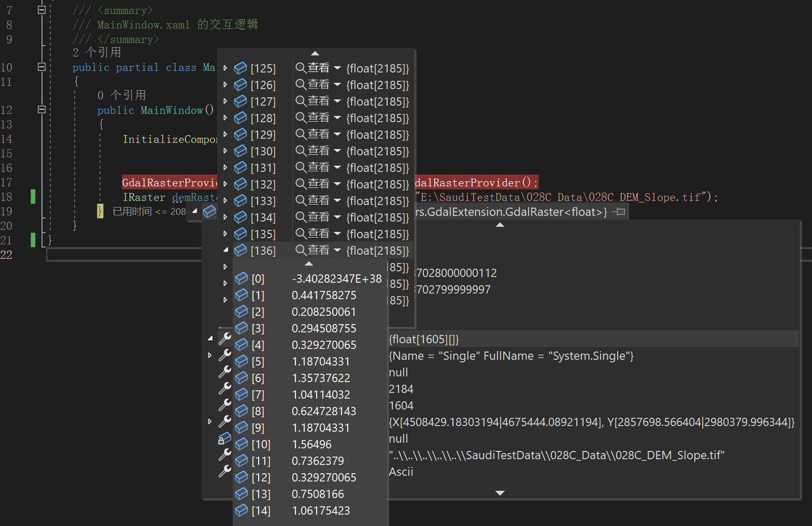This screenshot has width=812, height=526.
Task: Click the cube icon beside element [0]
Action: 241,279
